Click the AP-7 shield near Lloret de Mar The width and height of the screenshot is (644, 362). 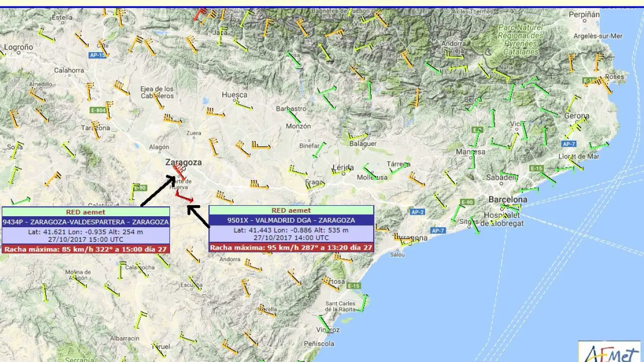pos(569,144)
